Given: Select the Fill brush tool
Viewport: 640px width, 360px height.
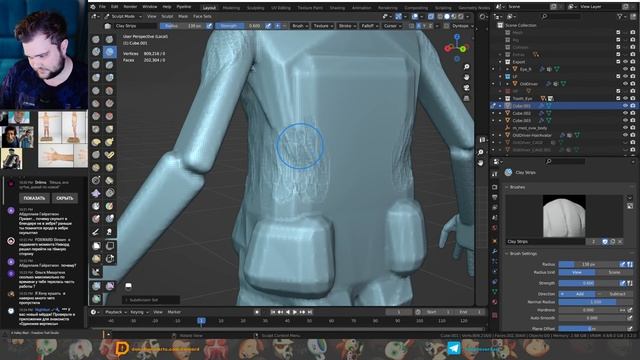Looking at the screenshot, I should (x=109, y=103).
